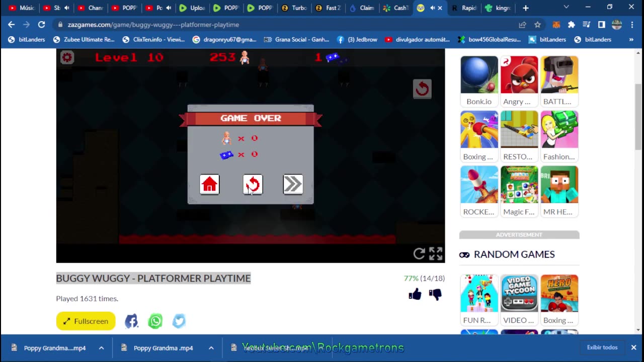Restart level via Game Over retry icon
This screenshot has width=644, height=362.
pos(253,185)
